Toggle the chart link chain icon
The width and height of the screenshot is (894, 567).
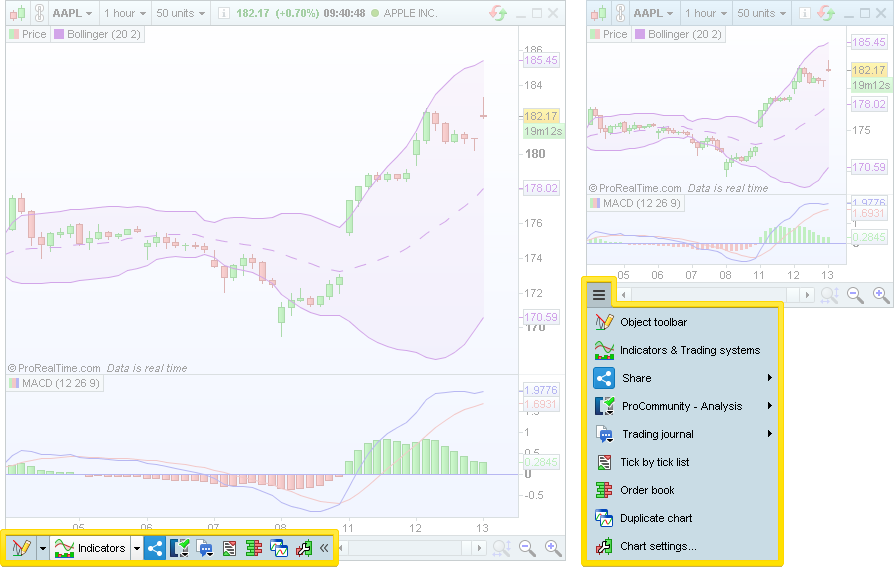pyautogui.click(x=37, y=13)
